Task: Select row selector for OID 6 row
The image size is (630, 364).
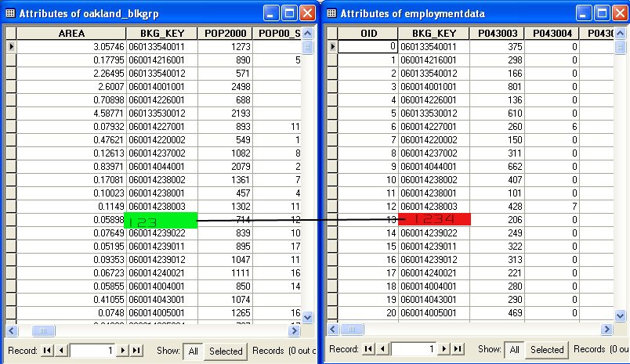Action: [332, 126]
